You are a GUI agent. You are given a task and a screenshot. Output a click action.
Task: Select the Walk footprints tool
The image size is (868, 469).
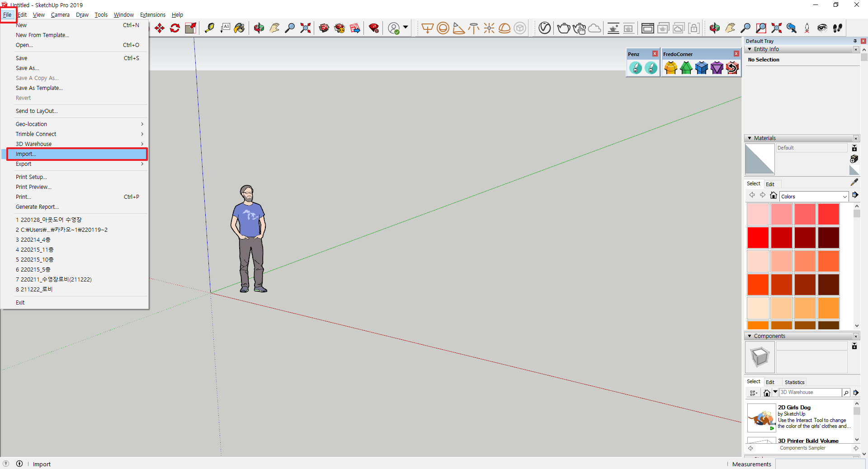838,28
